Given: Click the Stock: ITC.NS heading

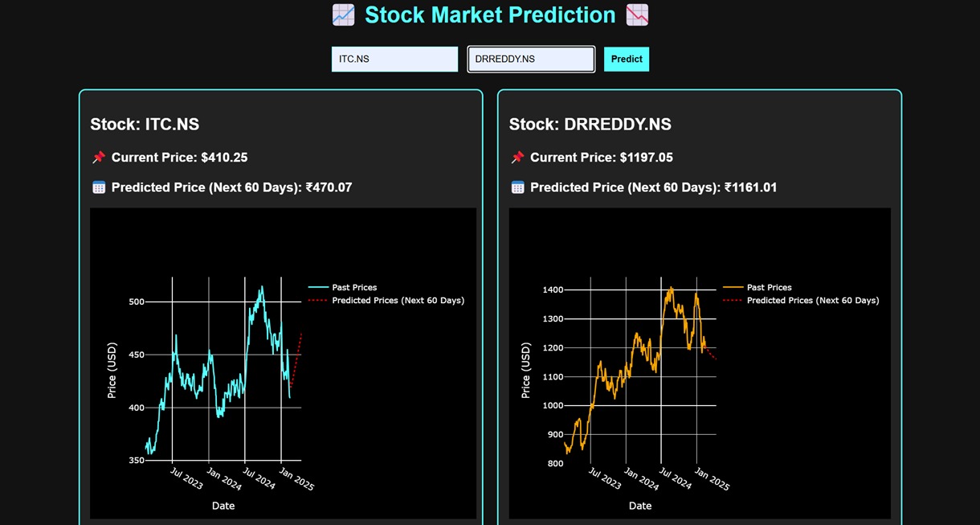Looking at the screenshot, I should pyautogui.click(x=144, y=124).
